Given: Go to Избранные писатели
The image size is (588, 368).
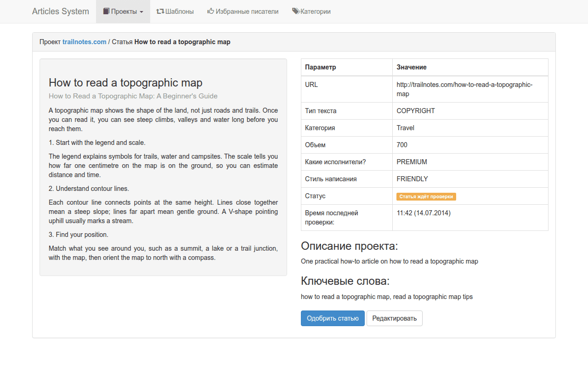Looking at the screenshot, I should point(243,11).
